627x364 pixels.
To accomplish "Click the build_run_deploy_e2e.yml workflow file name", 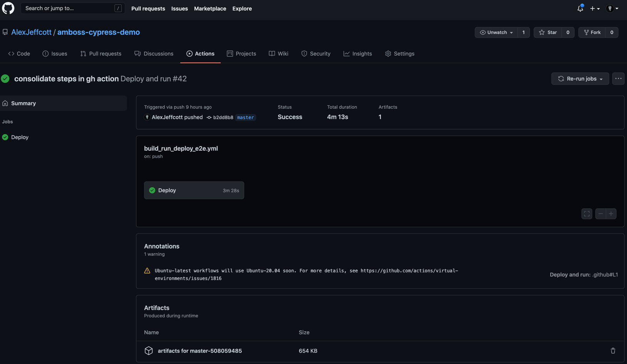I will [x=181, y=148].
